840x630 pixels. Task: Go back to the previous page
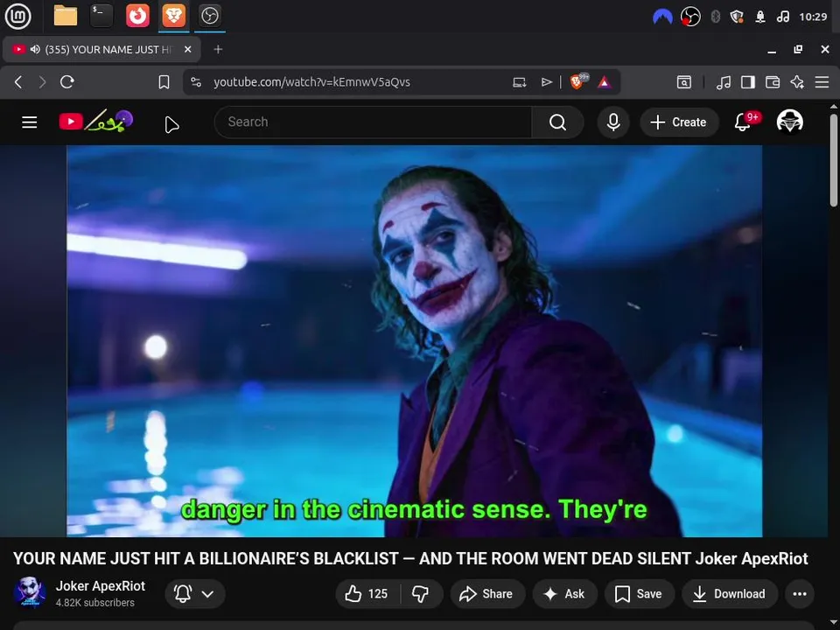coord(18,82)
